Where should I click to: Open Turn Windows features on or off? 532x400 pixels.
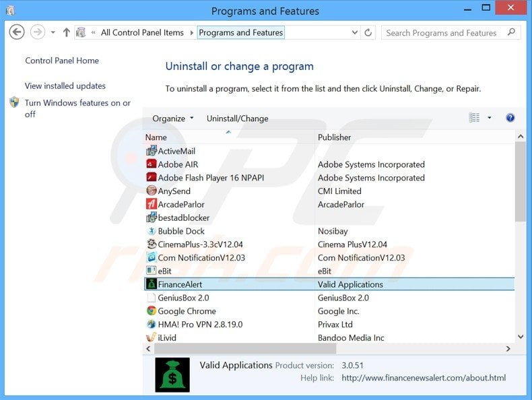tap(77, 108)
